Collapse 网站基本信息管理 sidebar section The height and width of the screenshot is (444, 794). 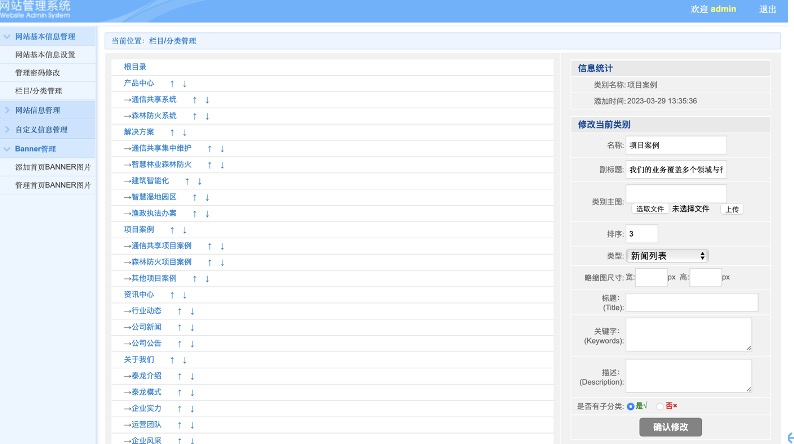point(51,37)
